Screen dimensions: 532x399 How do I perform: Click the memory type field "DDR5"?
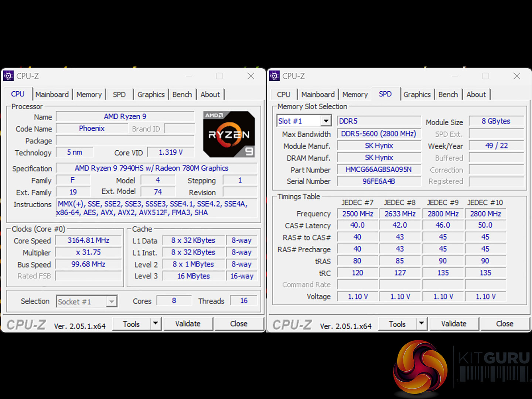tap(379, 121)
